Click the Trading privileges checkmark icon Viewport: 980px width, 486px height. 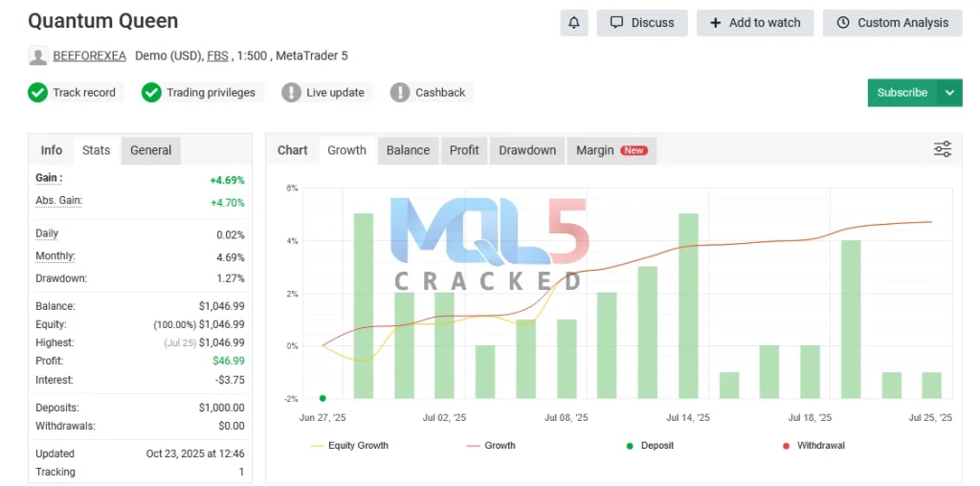point(151,93)
